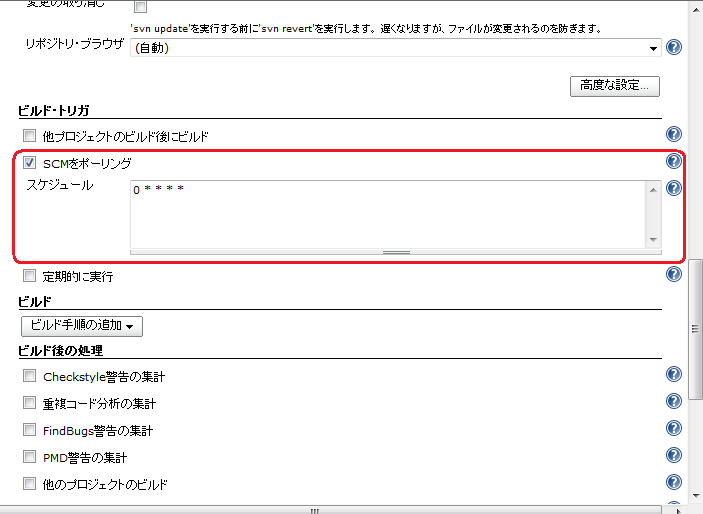Click the horizontal scrollbar thumb at bottom
This screenshot has width=703, height=514.
click(x=314, y=510)
